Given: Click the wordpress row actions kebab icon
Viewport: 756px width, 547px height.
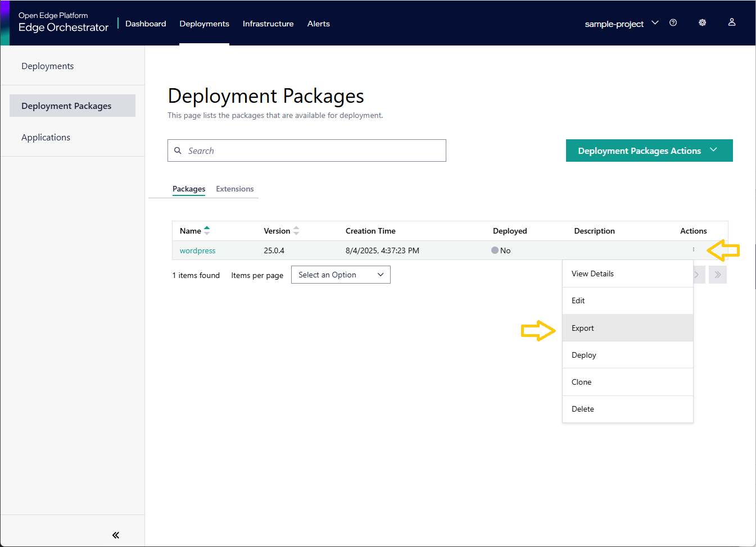Looking at the screenshot, I should (x=694, y=249).
